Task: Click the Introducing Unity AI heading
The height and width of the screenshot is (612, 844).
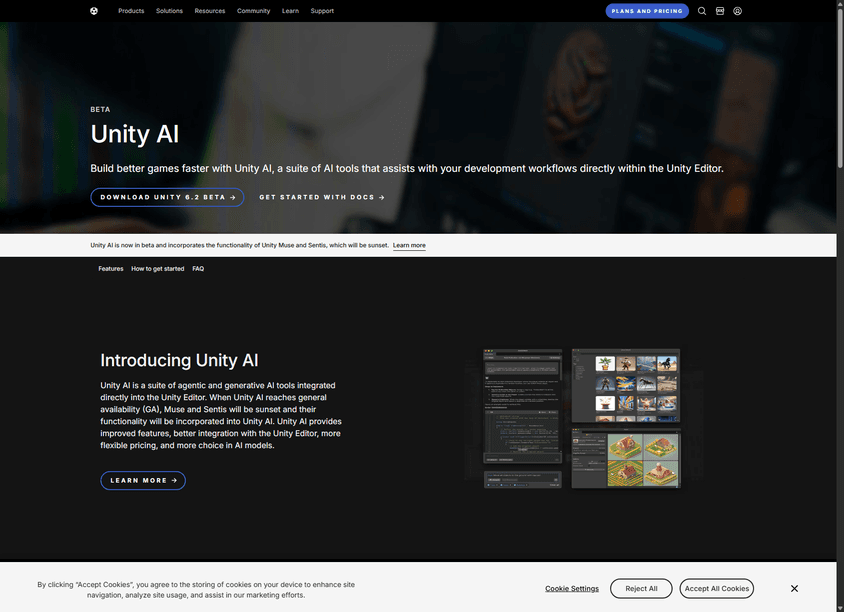Action: coord(179,360)
